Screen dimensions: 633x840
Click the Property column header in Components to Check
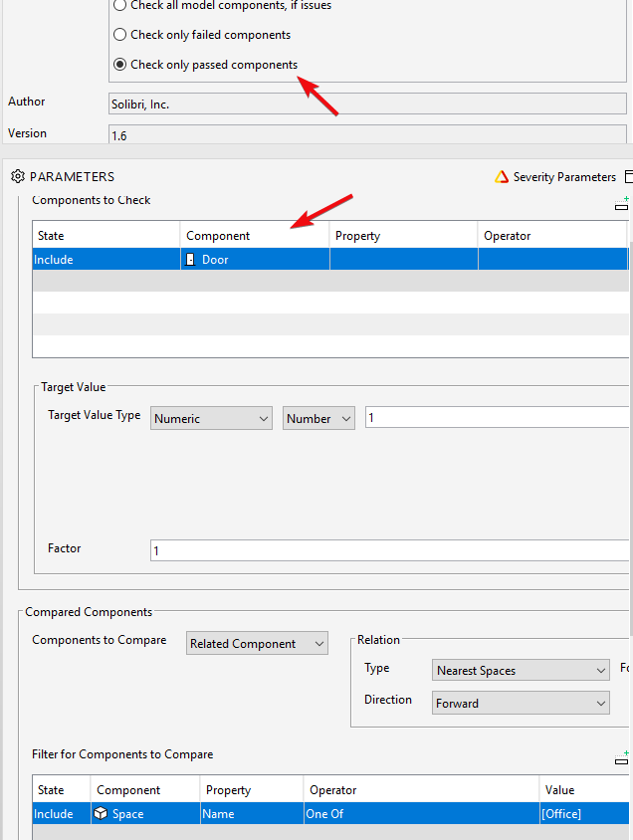click(x=403, y=236)
